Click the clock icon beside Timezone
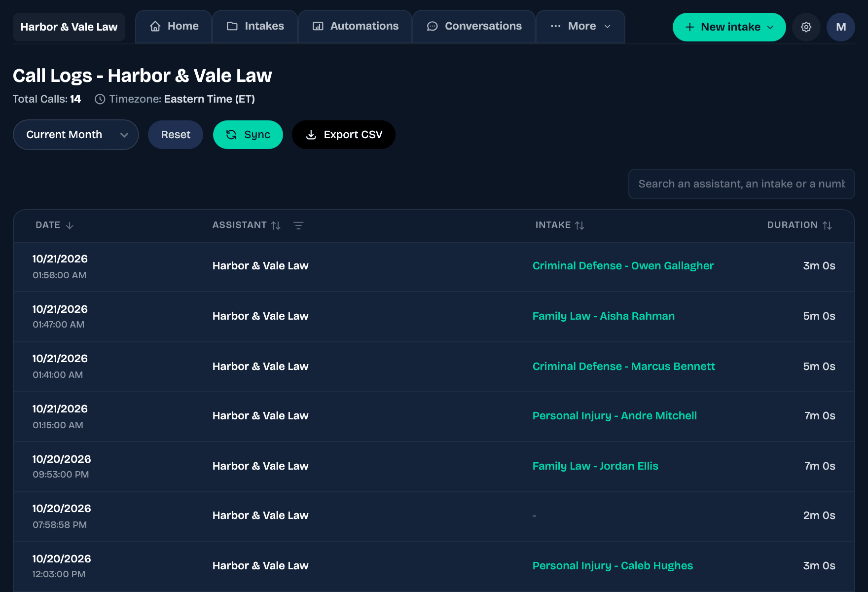This screenshot has width=868, height=592. tap(100, 99)
